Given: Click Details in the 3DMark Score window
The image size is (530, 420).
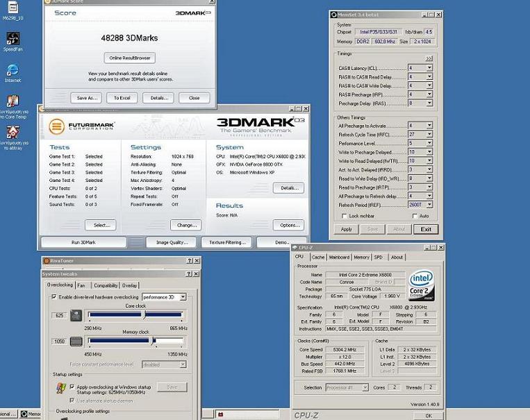Looking at the screenshot, I should coord(159,98).
